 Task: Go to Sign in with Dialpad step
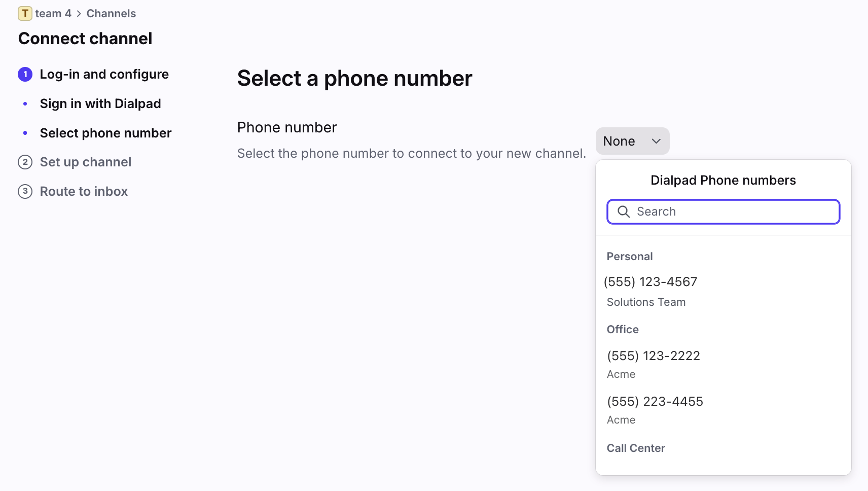click(100, 104)
